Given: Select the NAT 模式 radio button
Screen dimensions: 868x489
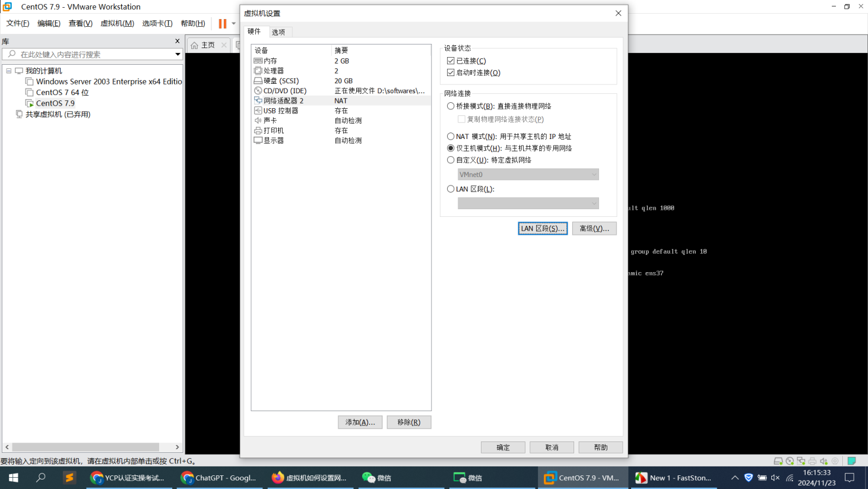Looking at the screenshot, I should [451, 136].
